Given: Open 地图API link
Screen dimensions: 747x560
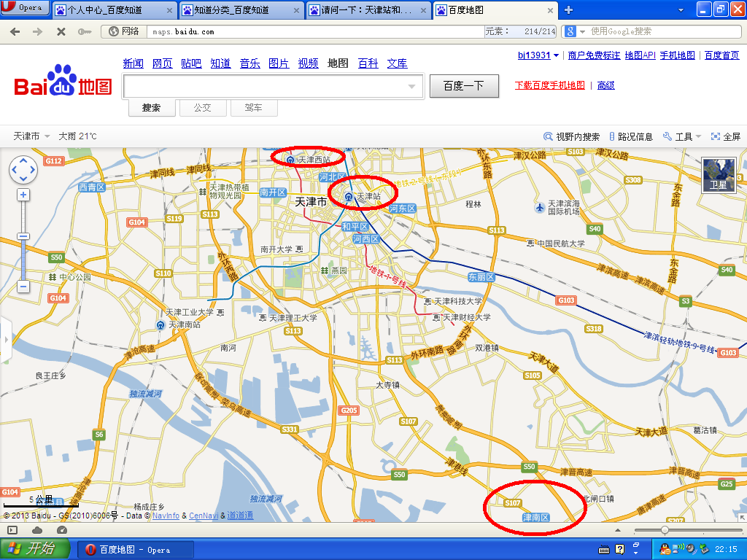Looking at the screenshot, I should pos(640,55).
